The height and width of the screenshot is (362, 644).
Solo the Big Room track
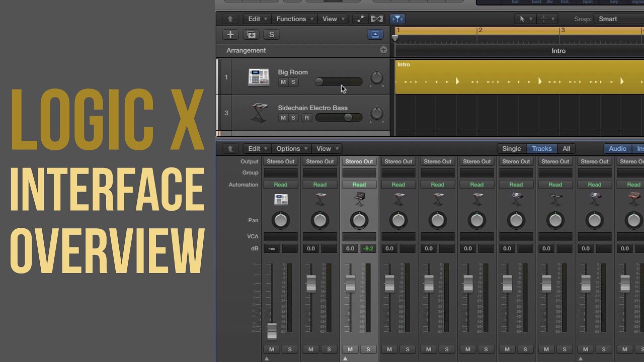293,82
